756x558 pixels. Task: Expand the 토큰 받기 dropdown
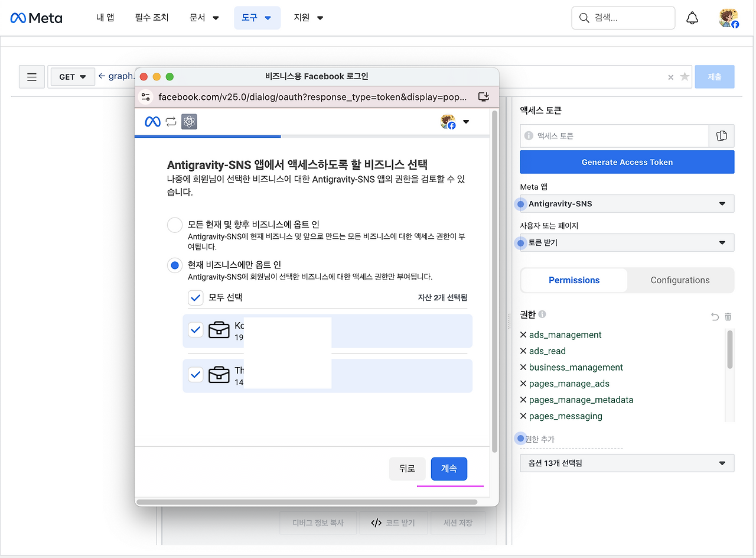[627, 242]
